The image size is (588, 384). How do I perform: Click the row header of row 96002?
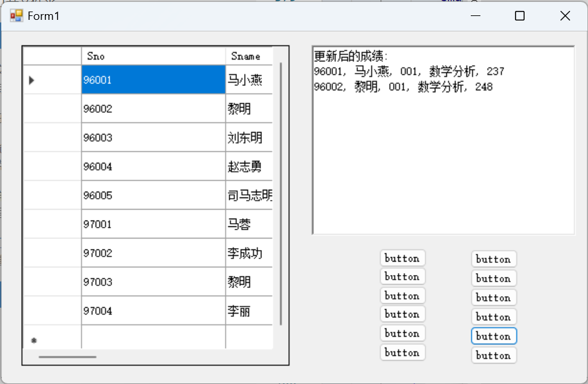pos(52,108)
